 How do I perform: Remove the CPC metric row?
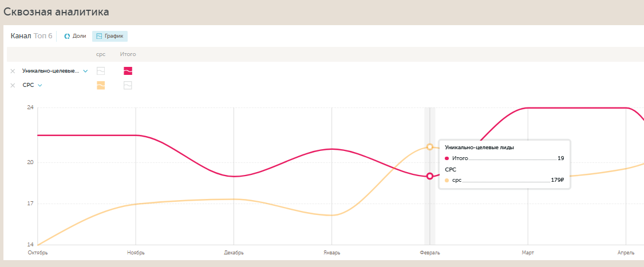click(x=13, y=86)
